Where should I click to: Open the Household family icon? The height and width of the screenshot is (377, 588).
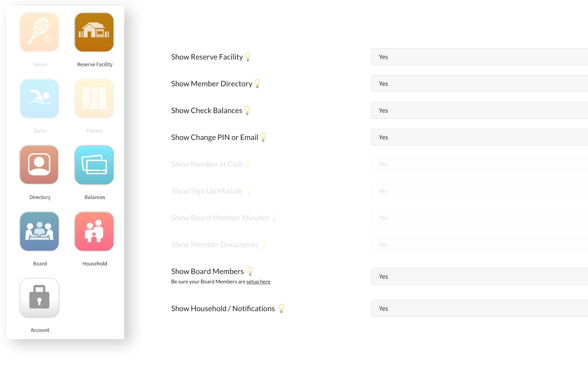tap(94, 231)
